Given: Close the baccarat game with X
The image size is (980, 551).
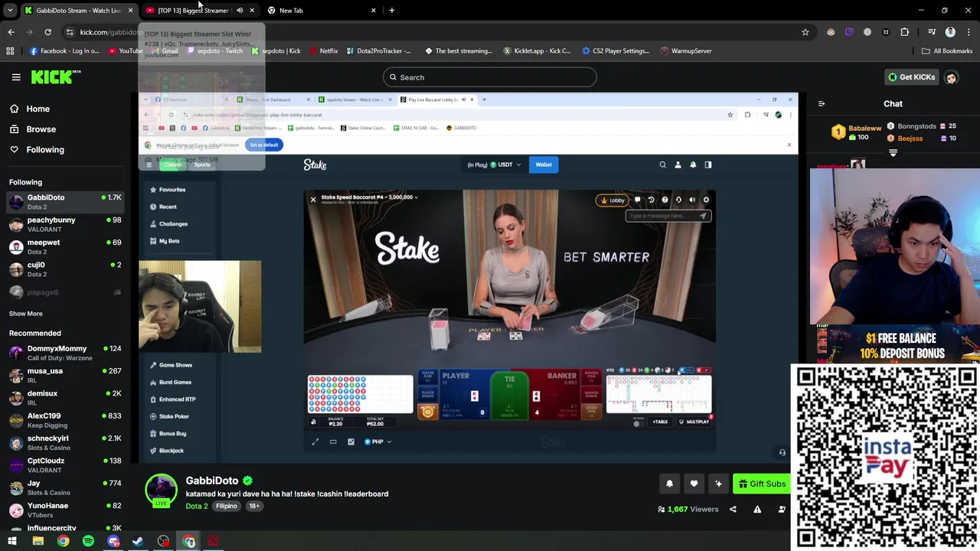Looking at the screenshot, I should [x=313, y=200].
